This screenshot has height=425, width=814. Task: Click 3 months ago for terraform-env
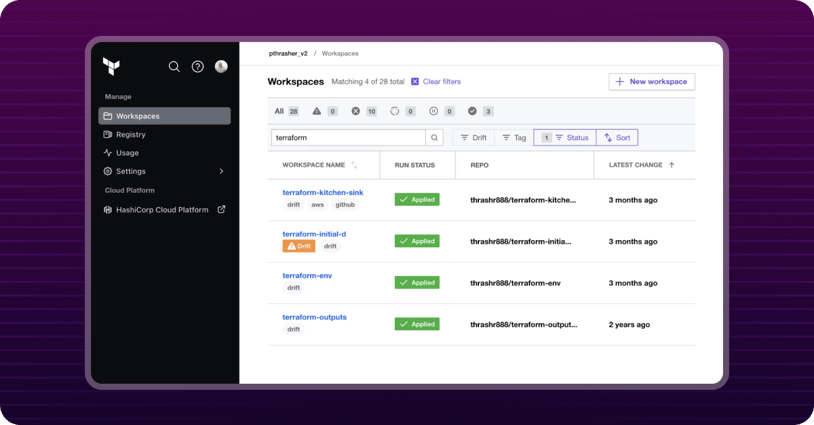pyautogui.click(x=633, y=283)
